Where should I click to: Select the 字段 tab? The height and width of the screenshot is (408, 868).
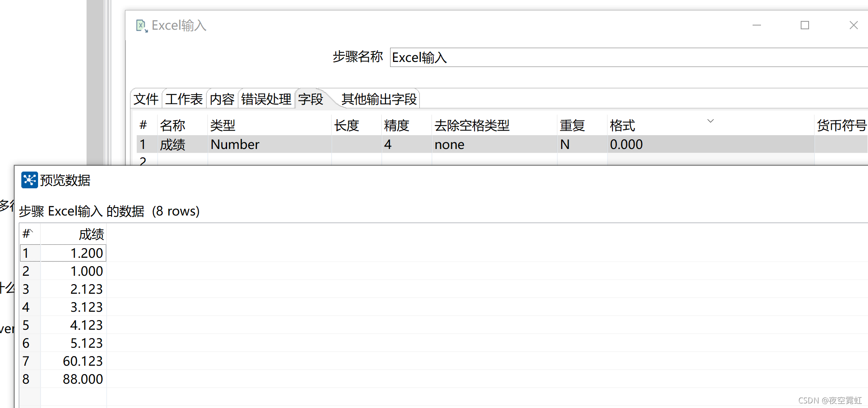click(x=311, y=99)
